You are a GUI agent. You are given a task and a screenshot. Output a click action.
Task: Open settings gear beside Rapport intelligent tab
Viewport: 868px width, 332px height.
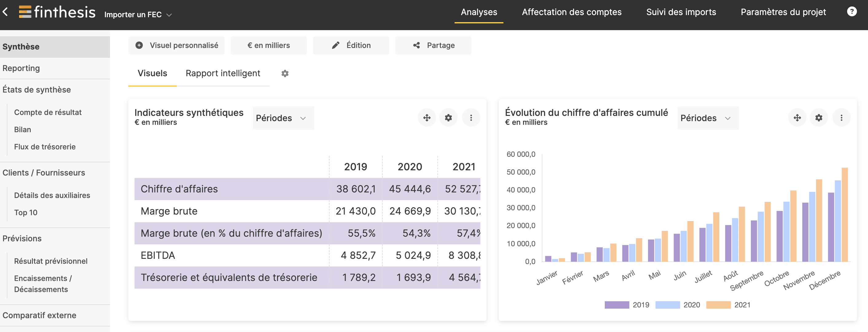(x=285, y=73)
